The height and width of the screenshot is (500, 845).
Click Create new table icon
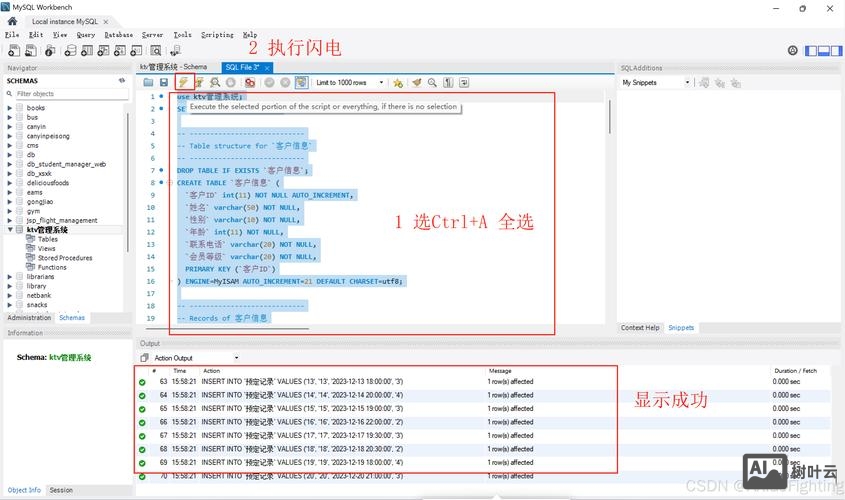[x=87, y=51]
